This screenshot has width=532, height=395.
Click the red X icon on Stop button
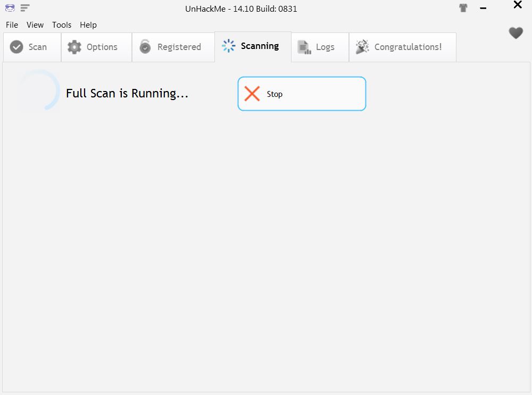pos(252,94)
